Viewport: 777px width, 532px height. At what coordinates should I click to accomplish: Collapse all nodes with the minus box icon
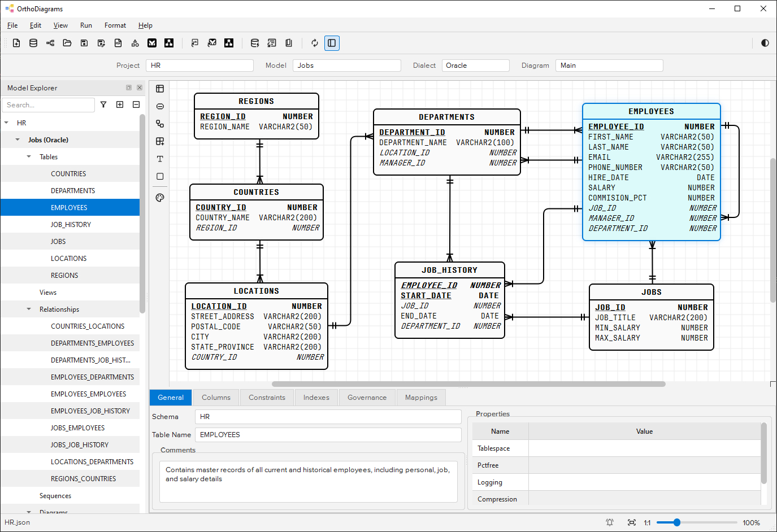(x=136, y=104)
